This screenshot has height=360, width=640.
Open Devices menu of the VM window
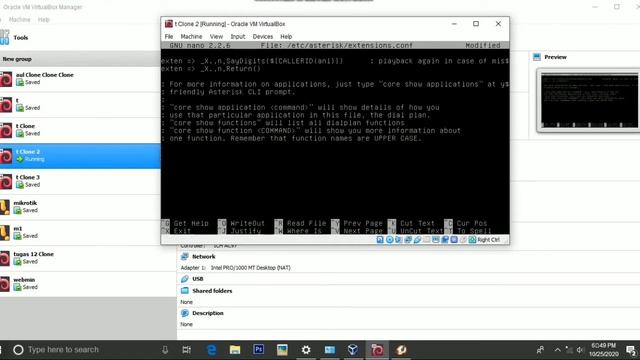click(262, 36)
